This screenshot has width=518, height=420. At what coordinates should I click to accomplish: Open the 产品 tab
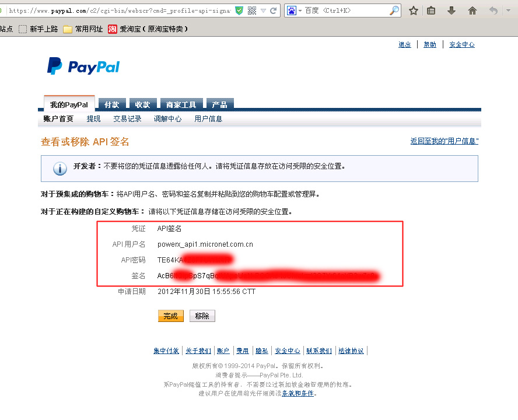click(220, 105)
